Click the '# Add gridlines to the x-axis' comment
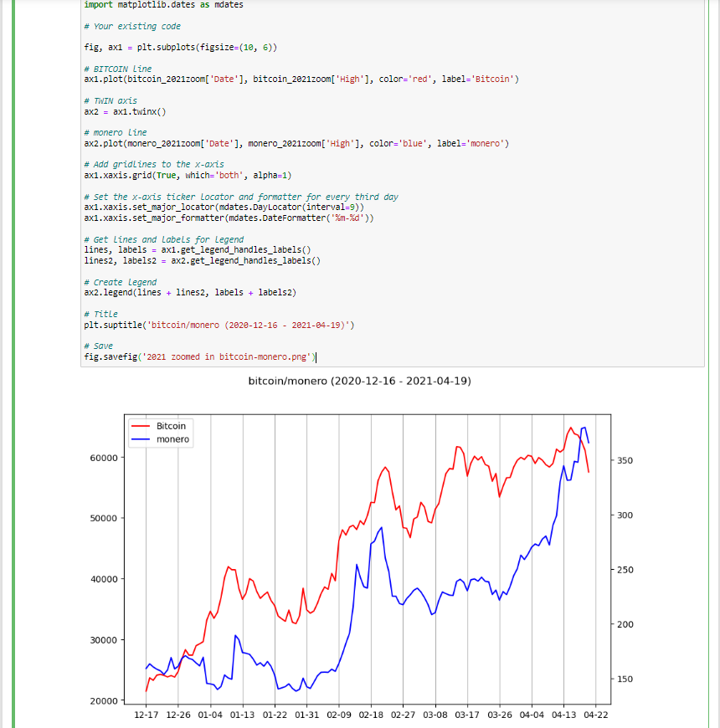Screen dimensions: 720x728 154,164
